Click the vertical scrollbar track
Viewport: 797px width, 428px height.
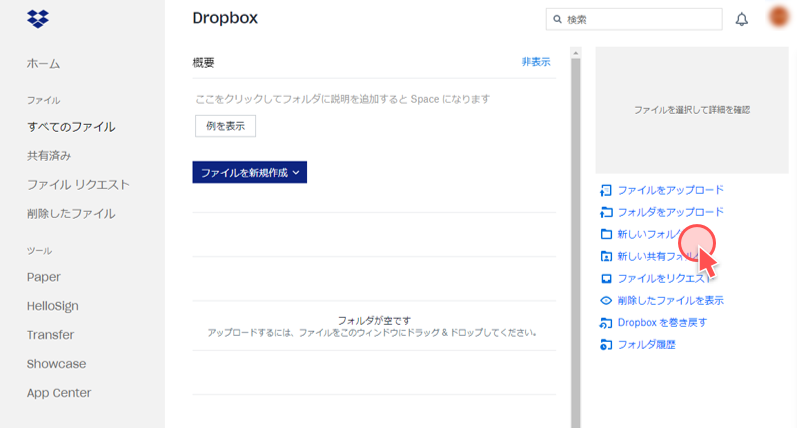pos(575,243)
